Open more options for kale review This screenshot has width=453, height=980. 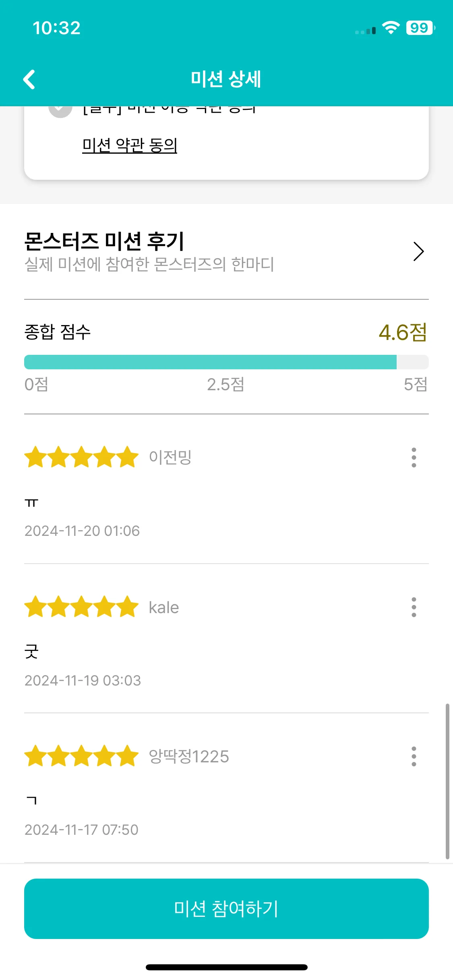414,607
